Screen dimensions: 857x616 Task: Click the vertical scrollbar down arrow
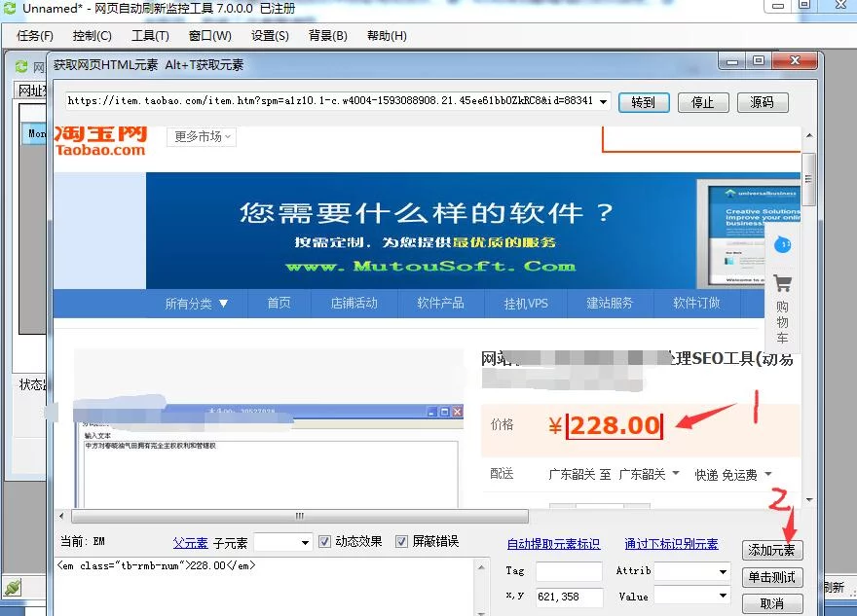coord(809,499)
